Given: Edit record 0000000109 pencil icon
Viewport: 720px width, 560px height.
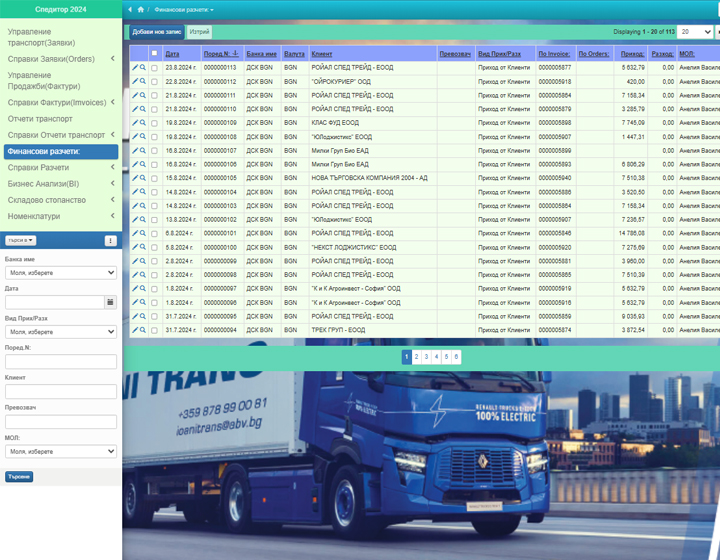Looking at the screenshot, I should point(135,123).
